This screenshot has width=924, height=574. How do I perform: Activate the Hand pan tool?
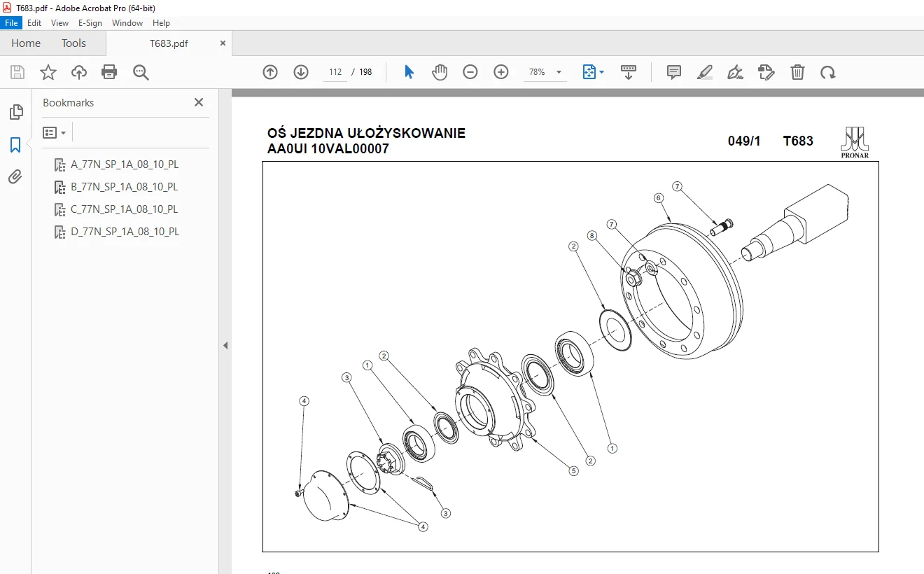click(440, 72)
